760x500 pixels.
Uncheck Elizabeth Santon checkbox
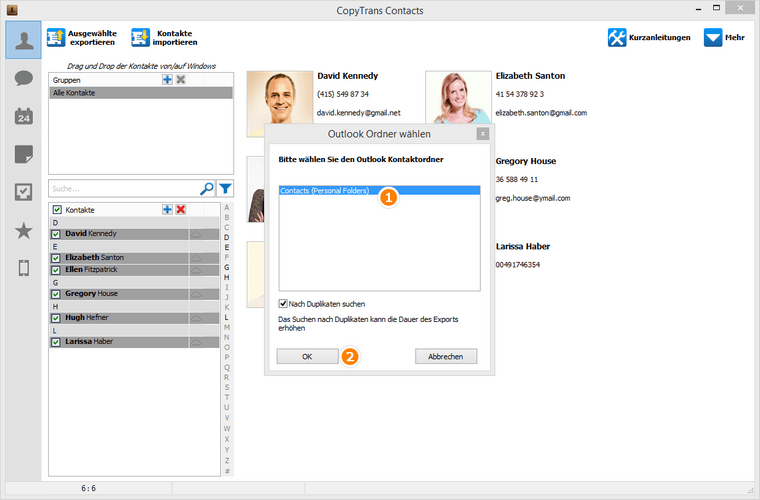[56, 258]
